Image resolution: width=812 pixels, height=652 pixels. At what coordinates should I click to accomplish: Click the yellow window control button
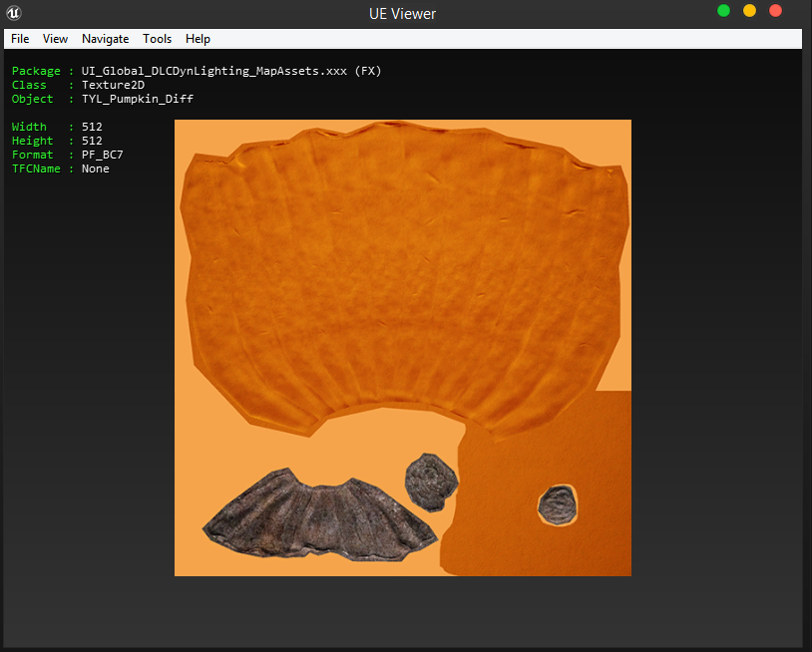coord(749,11)
